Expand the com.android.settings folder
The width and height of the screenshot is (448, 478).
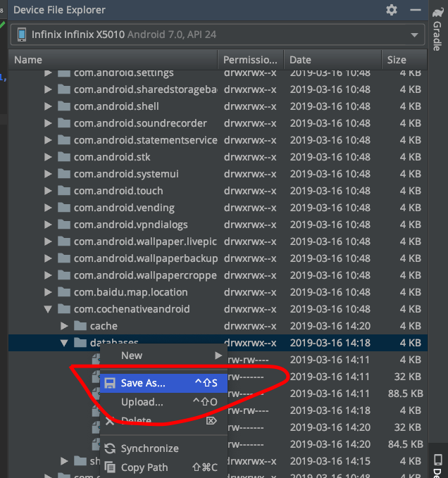(48, 73)
